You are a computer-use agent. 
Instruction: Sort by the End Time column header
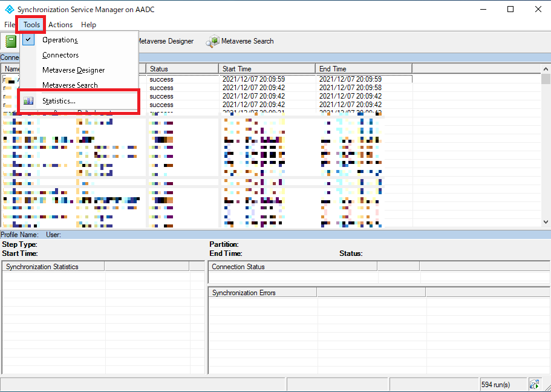pyautogui.click(x=364, y=68)
